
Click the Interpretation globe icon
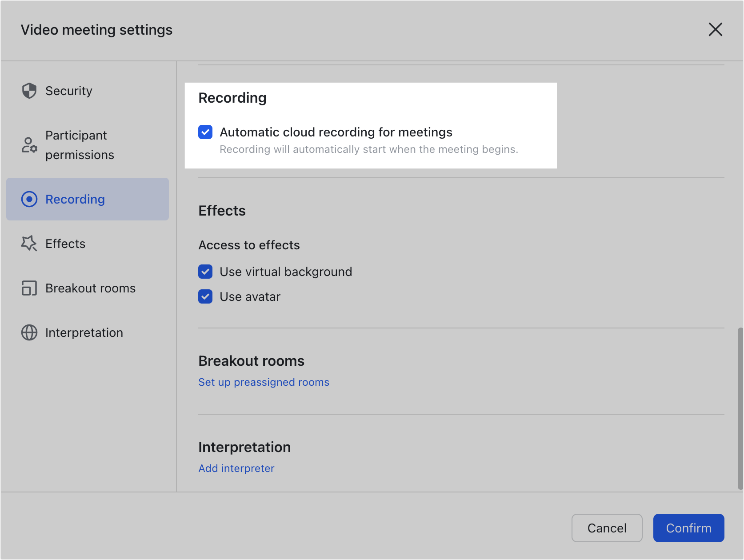click(x=29, y=332)
